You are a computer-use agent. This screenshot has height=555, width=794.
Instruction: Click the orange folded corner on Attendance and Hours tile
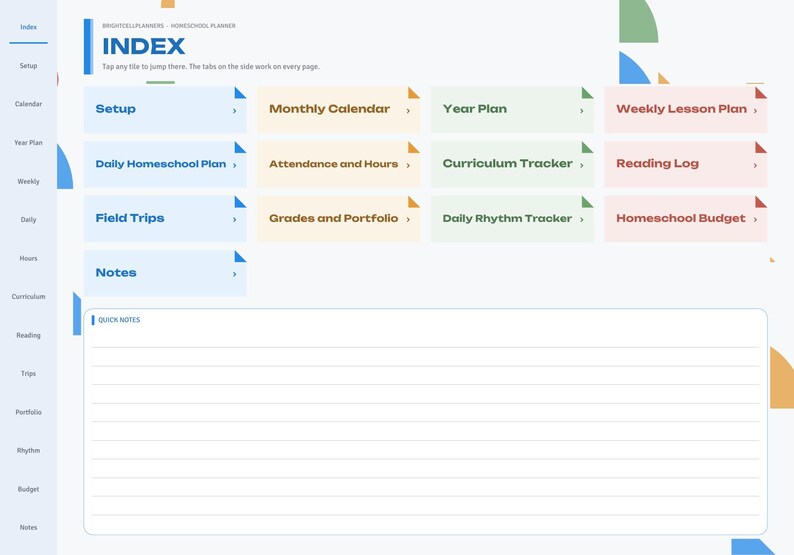click(414, 147)
